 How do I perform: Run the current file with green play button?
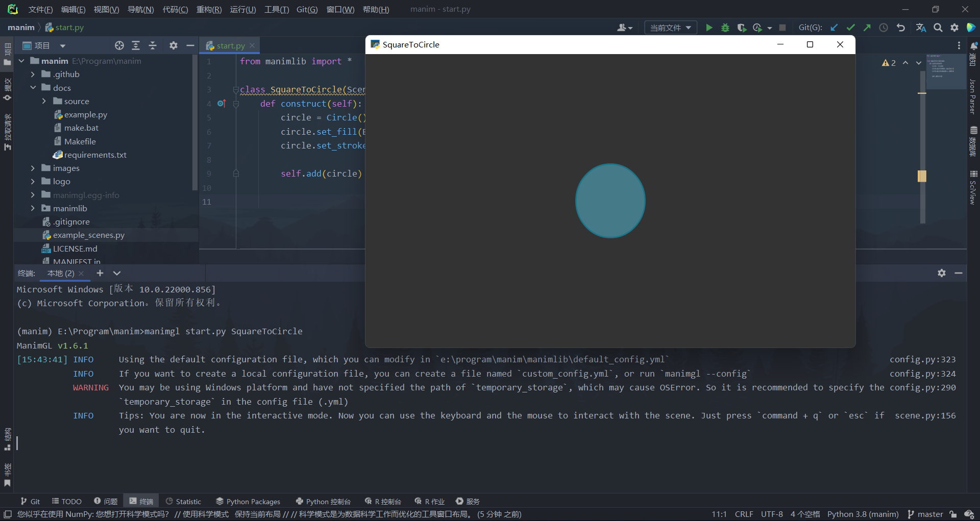coord(709,28)
